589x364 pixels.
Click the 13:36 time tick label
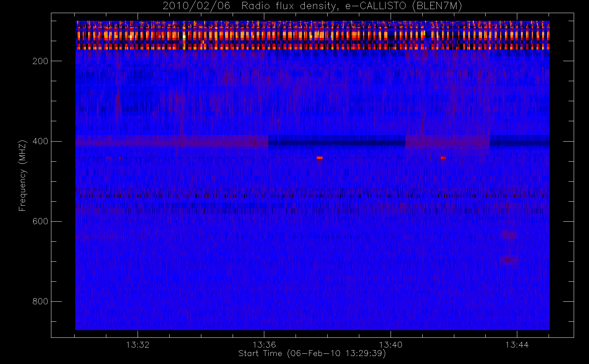click(264, 345)
